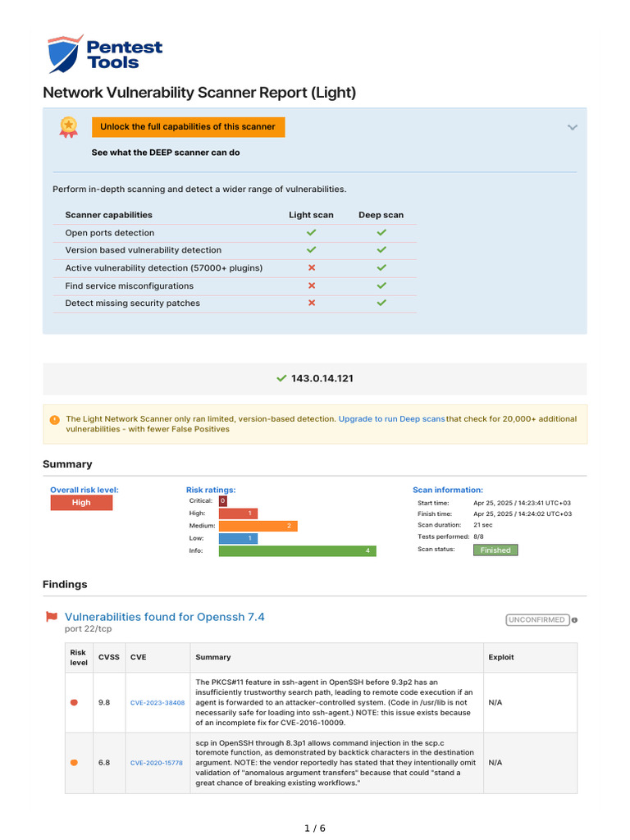Click Light scan checkmark for Version based detection
This screenshot has width=630, height=840.
click(311, 249)
